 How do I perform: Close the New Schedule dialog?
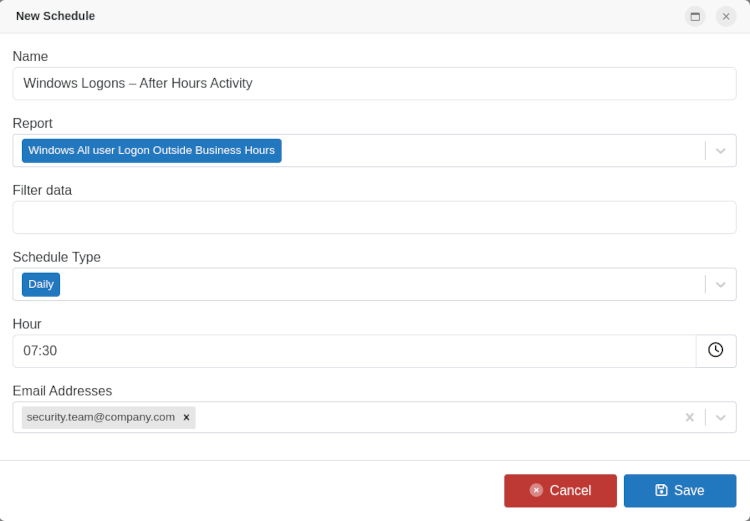point(726,16)
